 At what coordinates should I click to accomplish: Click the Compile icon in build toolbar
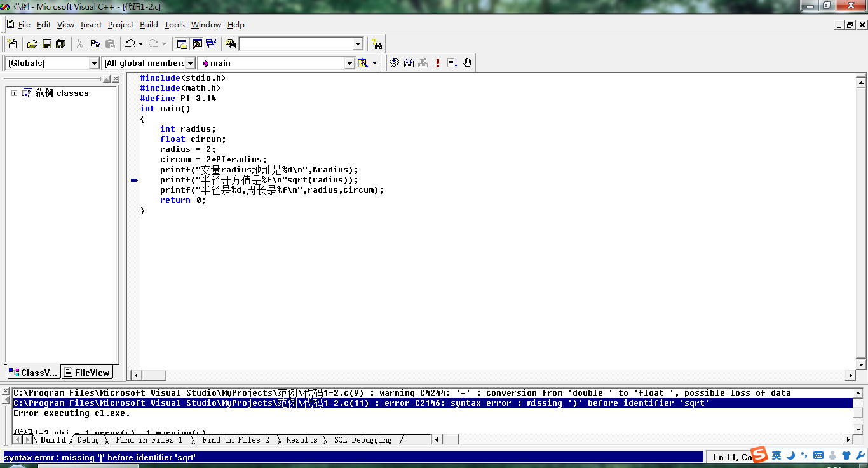[394, 63]
